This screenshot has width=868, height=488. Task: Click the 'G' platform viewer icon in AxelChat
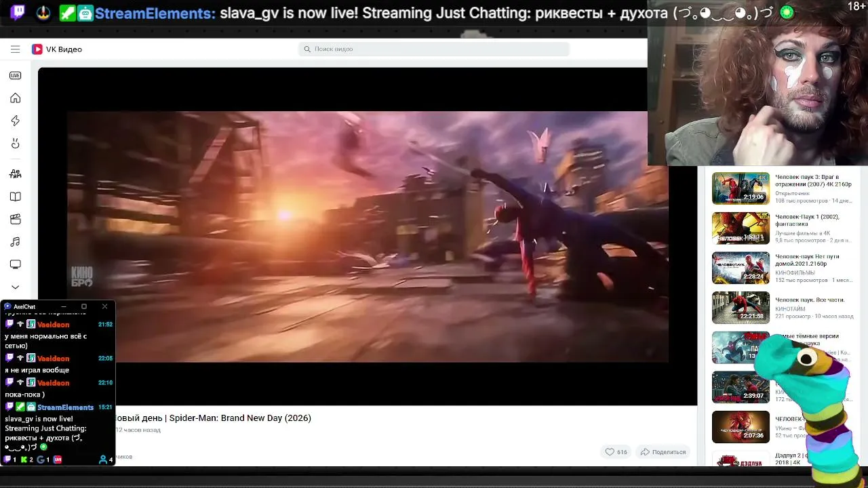point(40,460)
